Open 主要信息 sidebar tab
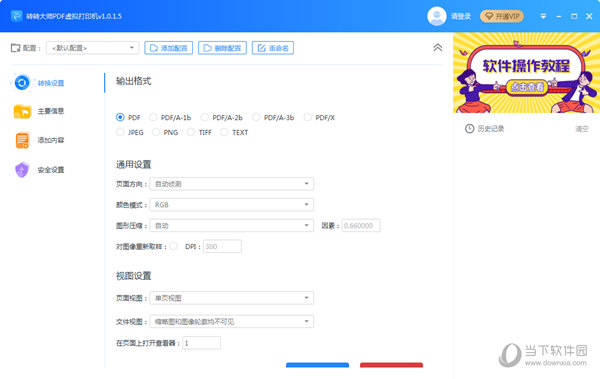Viewport: 600px width, 379px height. [x=39, y=111]
